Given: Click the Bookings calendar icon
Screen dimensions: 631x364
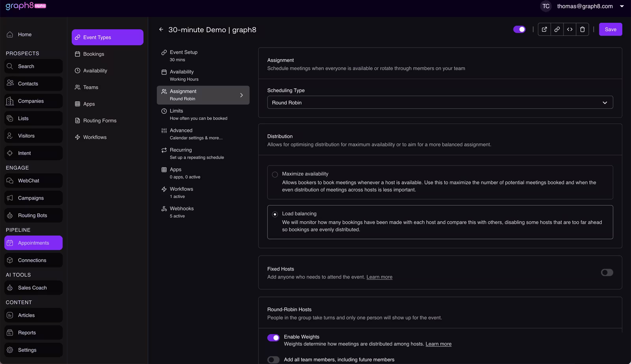Looking at the screenshot, I should coord(78,54).
